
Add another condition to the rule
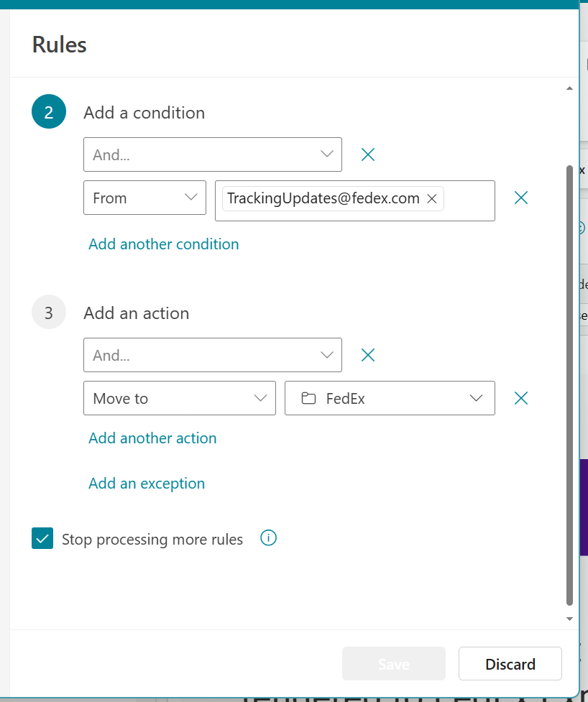pyautogui.click(x=163, y=244)
